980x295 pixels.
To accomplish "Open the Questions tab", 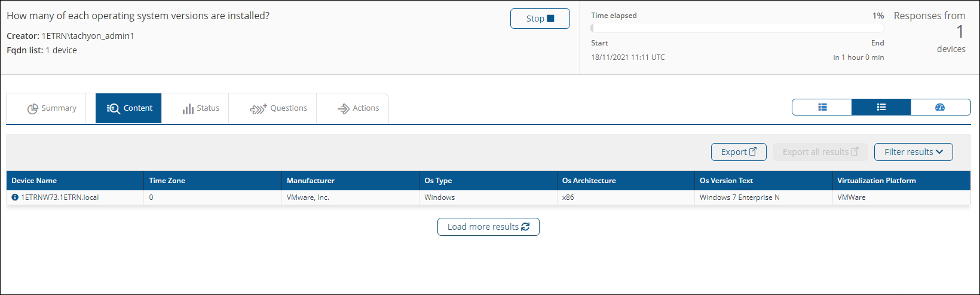I will point(278,108).
